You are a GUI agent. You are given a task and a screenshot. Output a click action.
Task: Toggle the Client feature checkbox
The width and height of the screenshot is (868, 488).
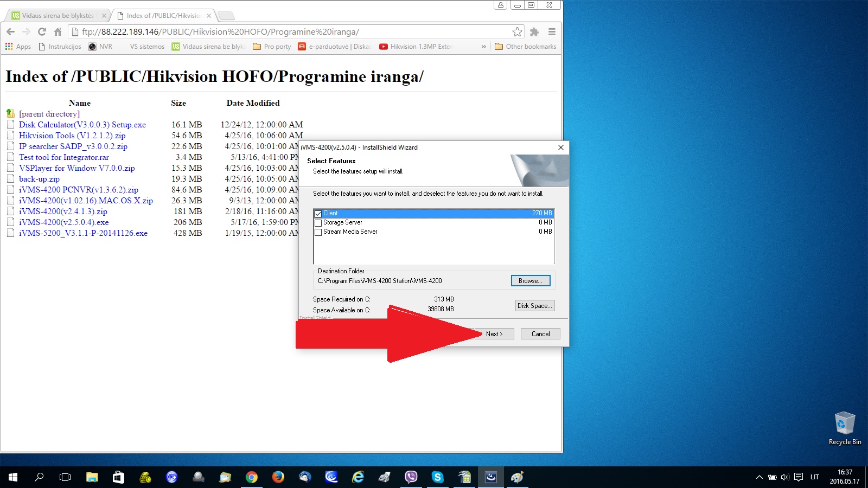pyautogui.click(x=318, y=214)
